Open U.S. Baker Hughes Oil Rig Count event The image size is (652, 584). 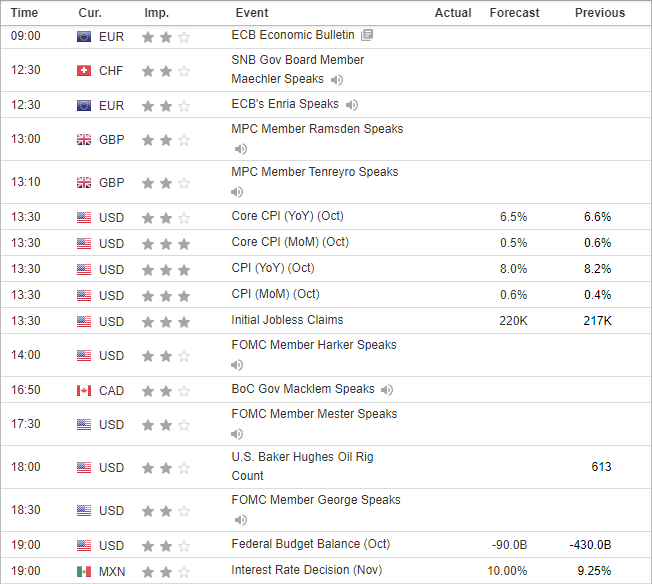pos(302,466)
